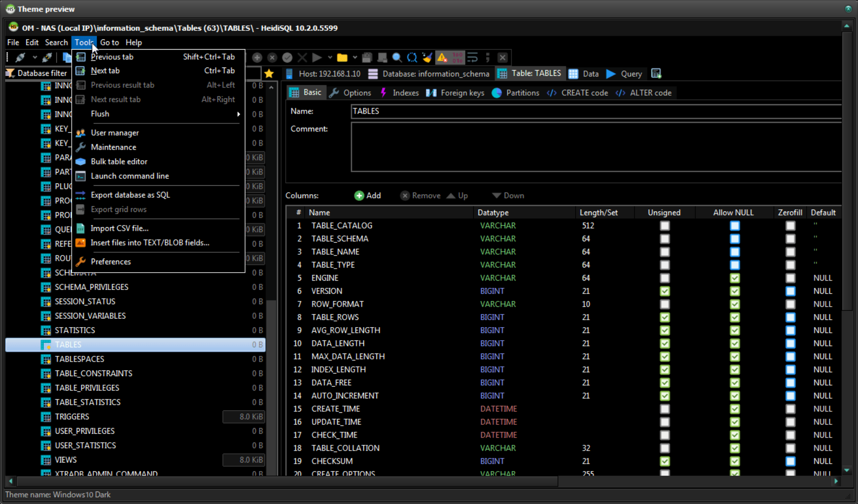This screenshot has width=858, height=504.
Task: Toggle Unsigned checkbox for CREATE_TIME row
Action: pos(665,409)
